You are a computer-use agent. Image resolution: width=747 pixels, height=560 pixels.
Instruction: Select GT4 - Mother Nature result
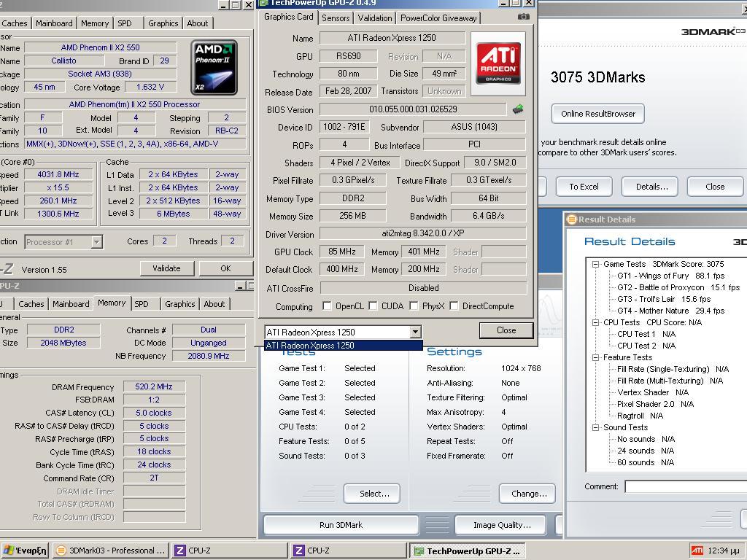pyautogui.click(x=671, y=311)
